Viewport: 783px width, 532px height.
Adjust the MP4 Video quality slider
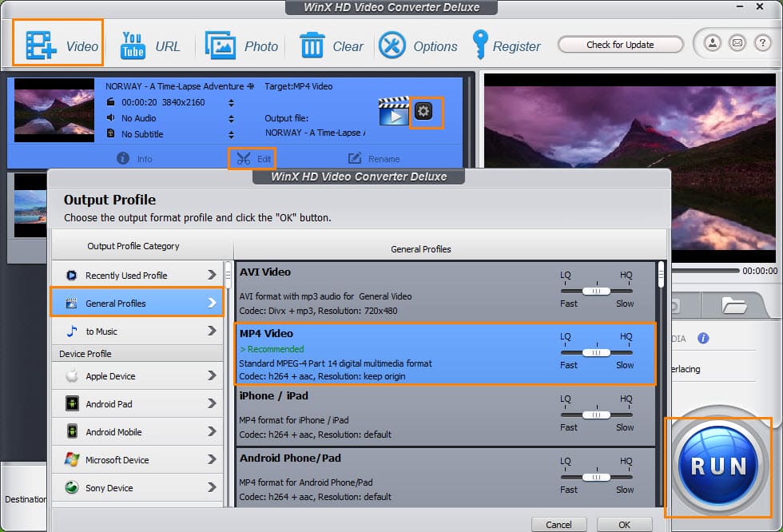[x=596, y=353]
